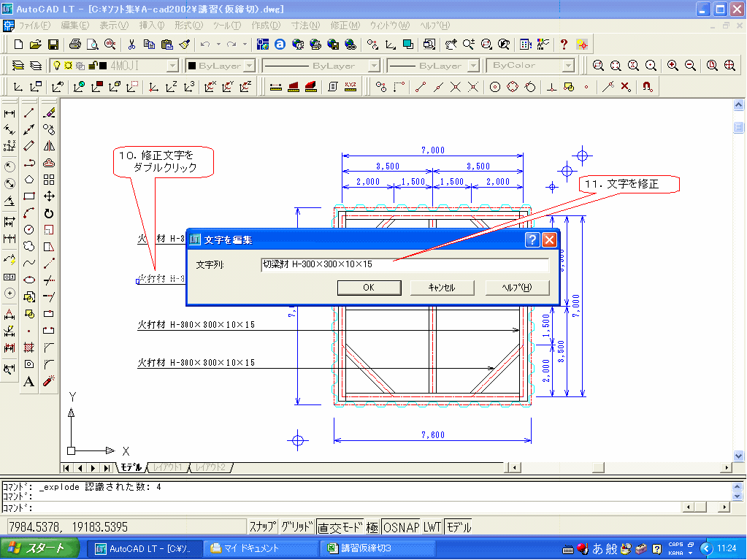Toggle モデル model space button in status bar
The image size is (747, 560).
[459, 526]
